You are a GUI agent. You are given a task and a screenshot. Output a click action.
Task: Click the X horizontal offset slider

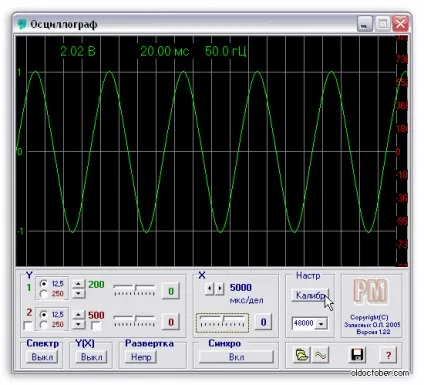[x=222, y=323]
